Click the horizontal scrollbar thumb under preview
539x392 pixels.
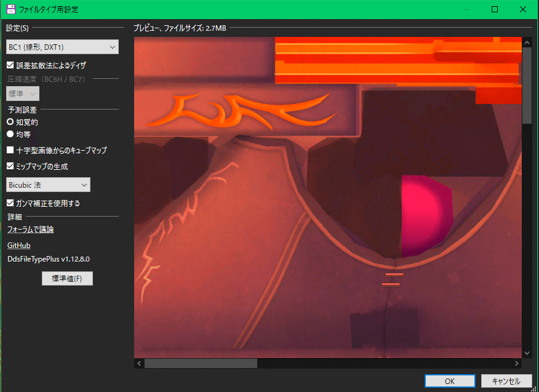tap(201, 364)
